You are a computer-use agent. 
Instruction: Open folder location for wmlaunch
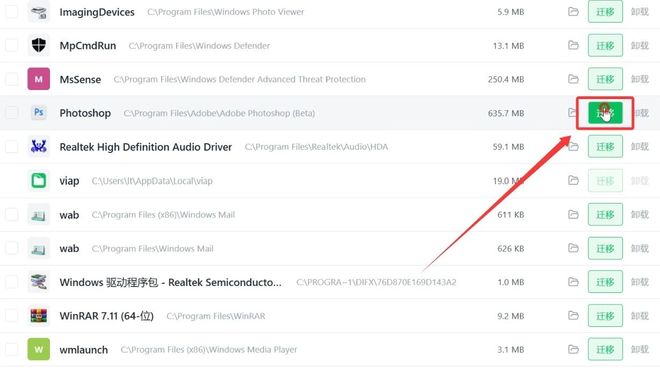573,349
